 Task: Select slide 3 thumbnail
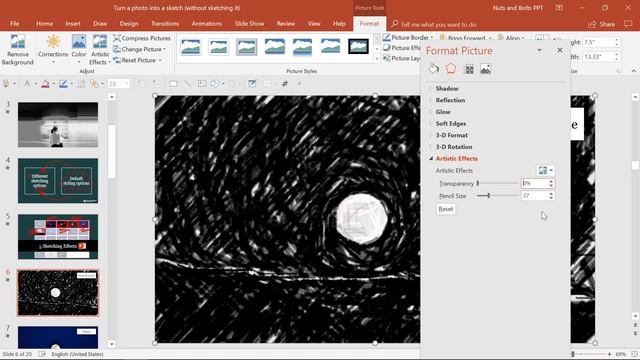tap(58, 124)
